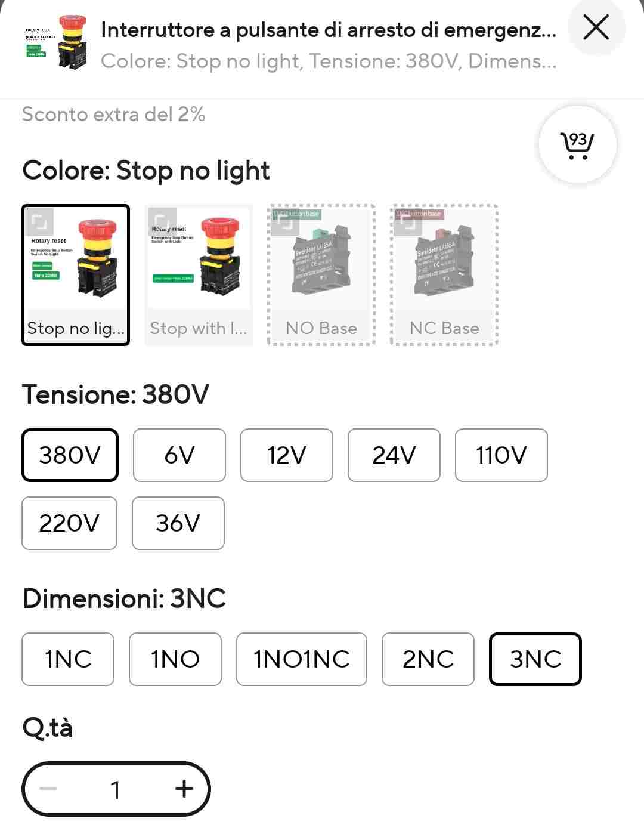644x840 pixels.
Task: Tap the quantity number field
Action: point(116,789)
